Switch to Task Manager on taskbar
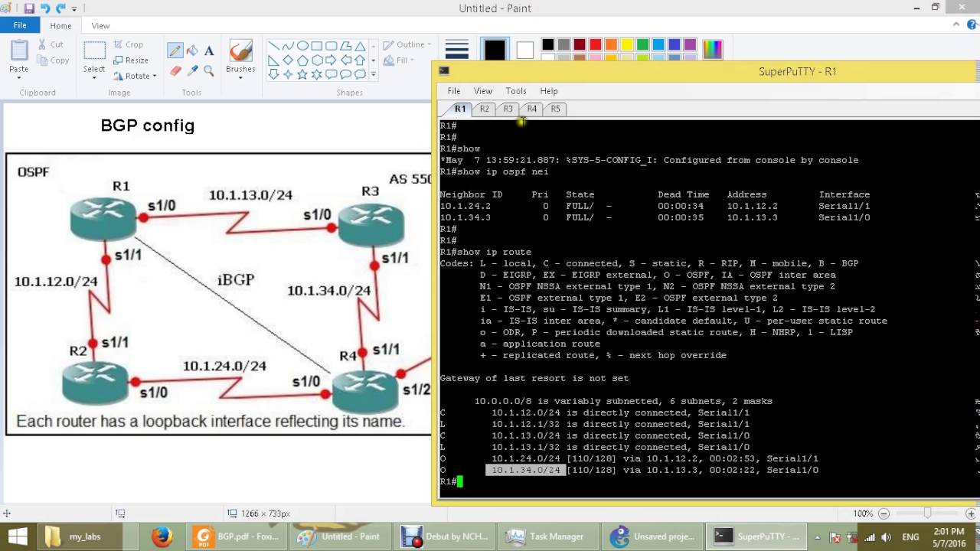Screen dimensions: 980x551 pos(547,536)
